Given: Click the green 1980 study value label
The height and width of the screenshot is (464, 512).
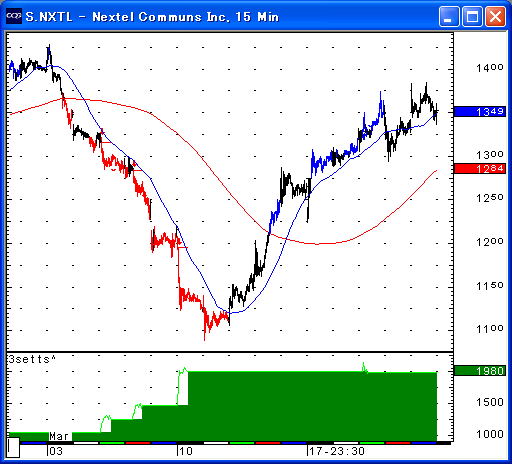Looking at the screenshot, I should click(x=480, y=371).
